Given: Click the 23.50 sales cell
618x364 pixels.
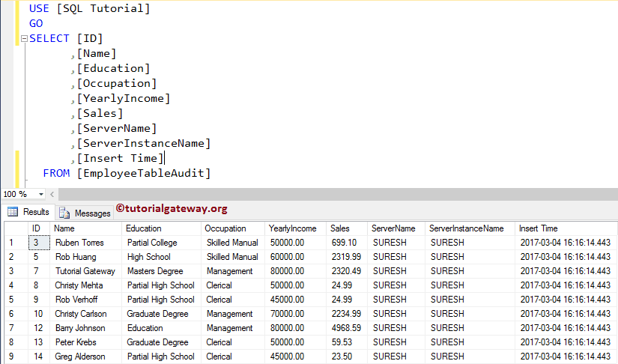Looking at the screenshot, I should [347, 357].
